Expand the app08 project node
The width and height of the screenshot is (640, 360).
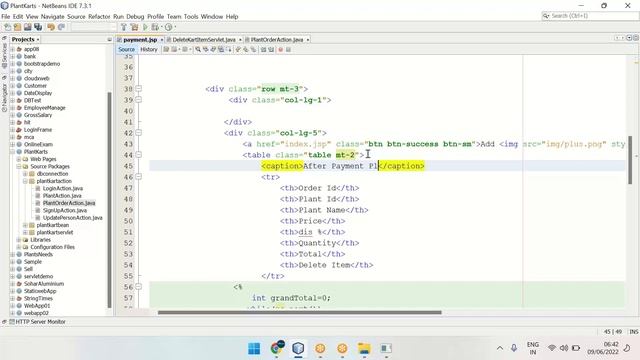[12, 49]
